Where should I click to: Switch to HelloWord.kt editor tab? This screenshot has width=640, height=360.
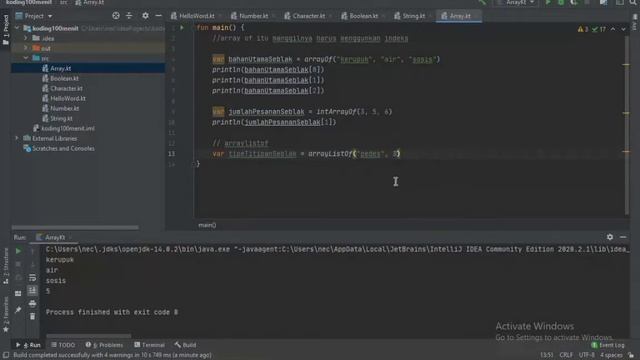point(196,16)
